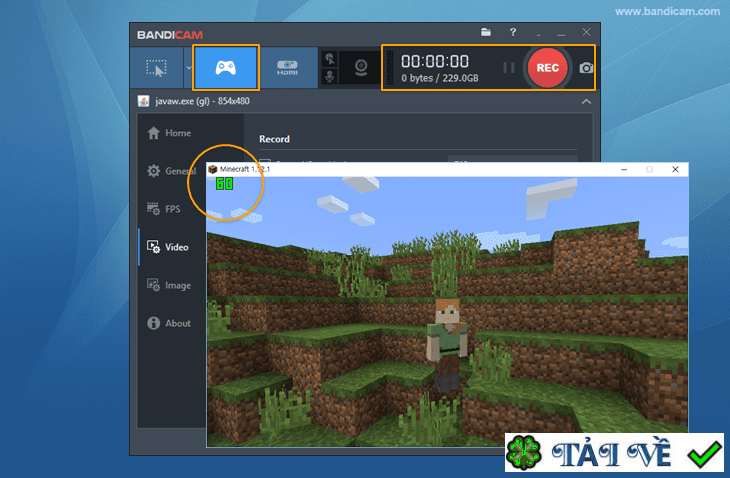Go to the Home tab
This screenshot has width=730, height=478.
pos(169,133)
